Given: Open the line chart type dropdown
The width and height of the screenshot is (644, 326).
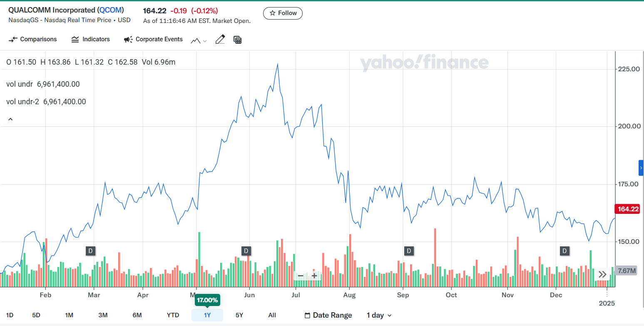Looking at the screenshot, I should click(199, 40).
